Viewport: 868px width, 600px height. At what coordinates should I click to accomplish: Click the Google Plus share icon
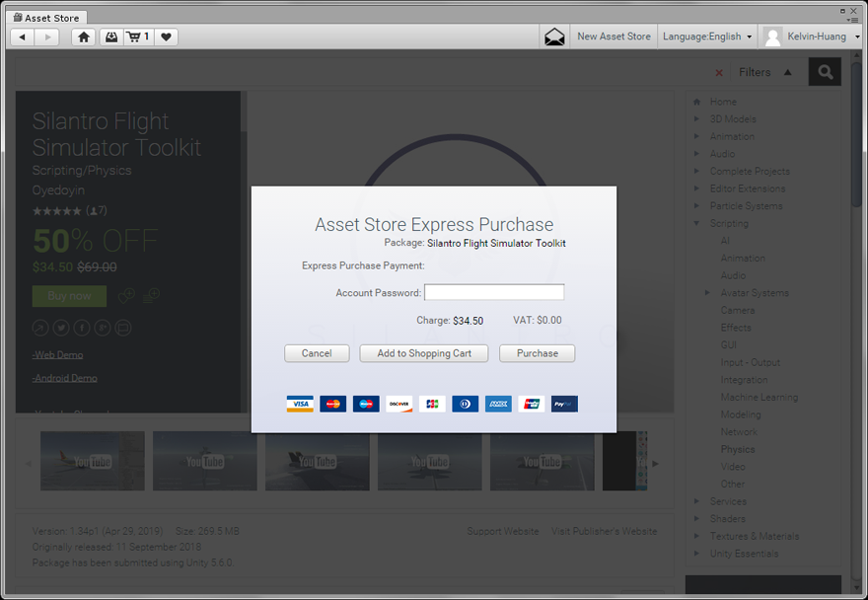[x=103, y=328]
